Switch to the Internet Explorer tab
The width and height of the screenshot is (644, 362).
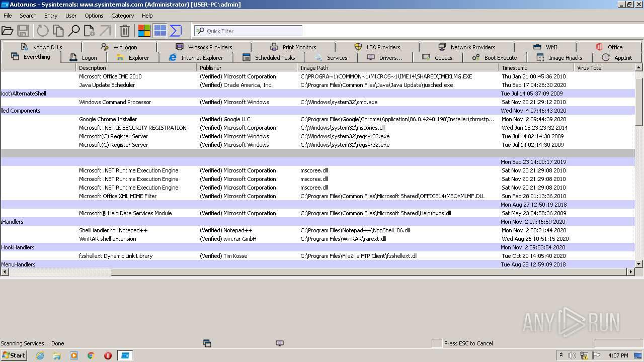(196, 58)
